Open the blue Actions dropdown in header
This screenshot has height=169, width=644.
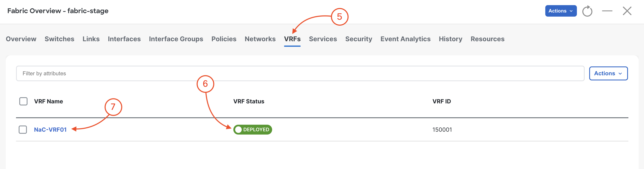[x=561, y=11]
